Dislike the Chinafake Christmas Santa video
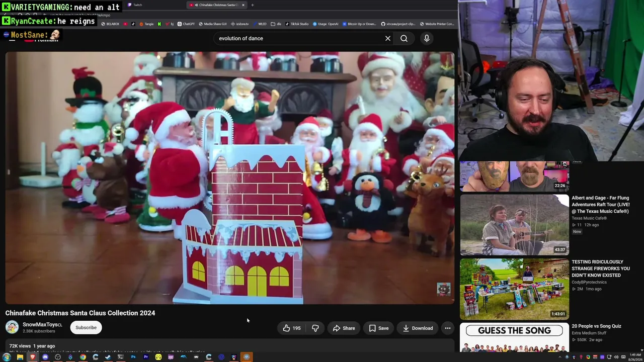The height and width of the screenshot is (362, 644). click(315, 328)
